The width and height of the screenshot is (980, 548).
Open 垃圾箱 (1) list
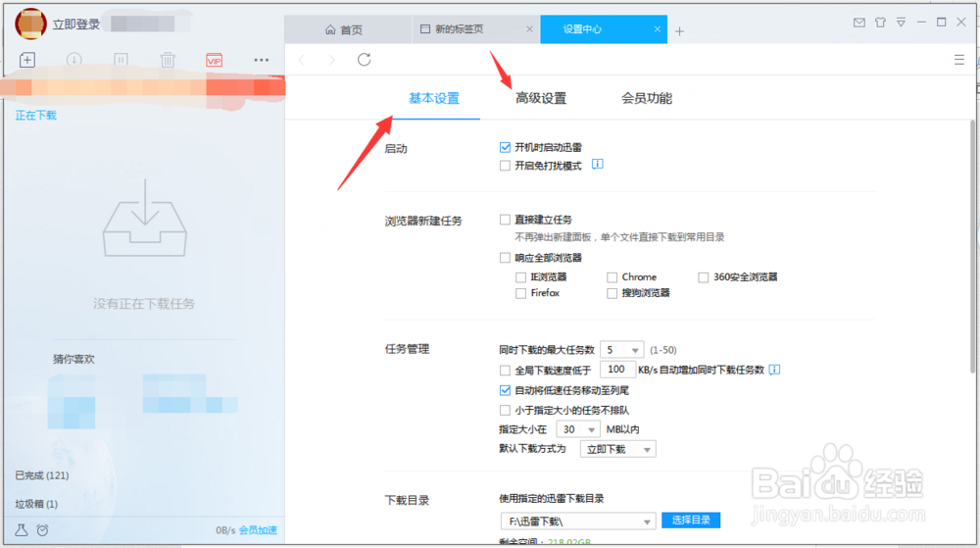36,504
